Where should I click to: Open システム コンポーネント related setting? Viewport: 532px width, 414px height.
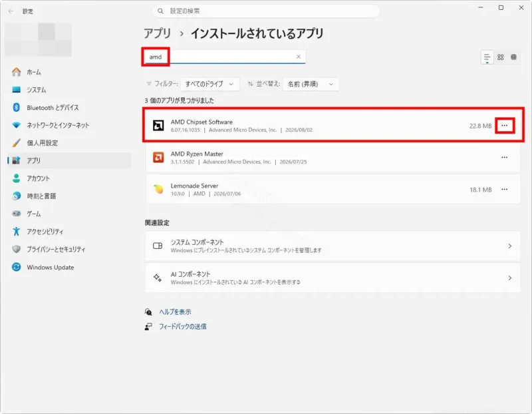point(332,246)
